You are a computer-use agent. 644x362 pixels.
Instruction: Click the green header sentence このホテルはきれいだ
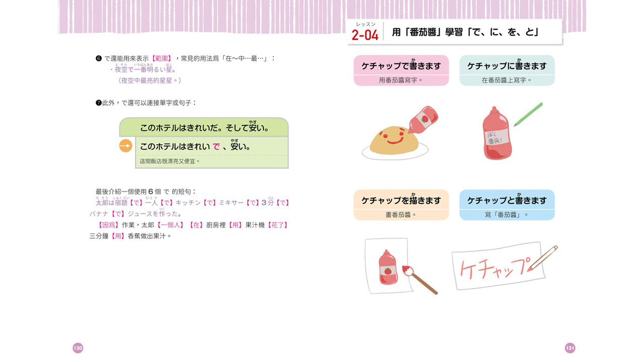(204, 127)
